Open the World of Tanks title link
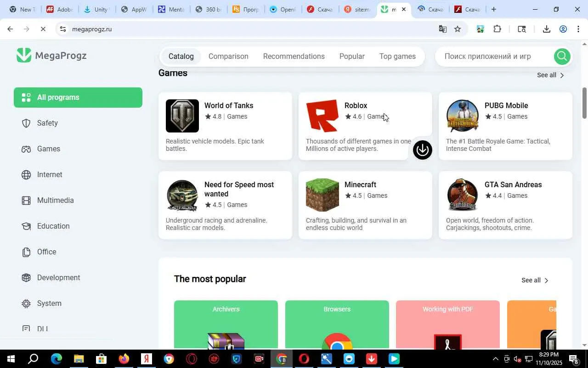The width and height of the screenshot is (588, 368). (x=229, y=105)
